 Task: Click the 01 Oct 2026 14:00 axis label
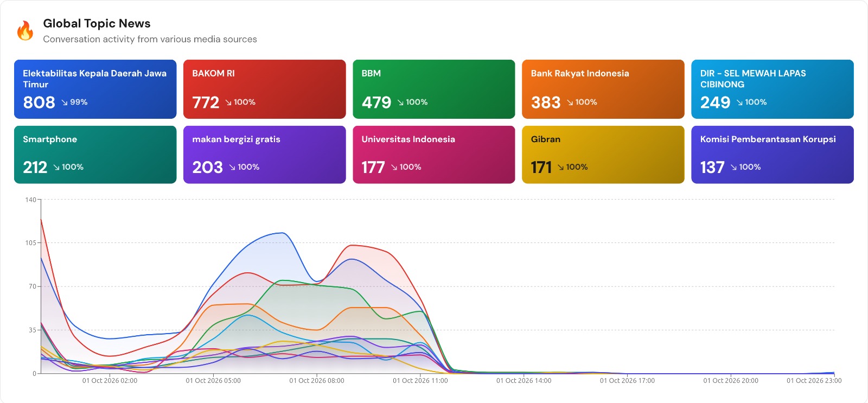[x=524, y=381]
